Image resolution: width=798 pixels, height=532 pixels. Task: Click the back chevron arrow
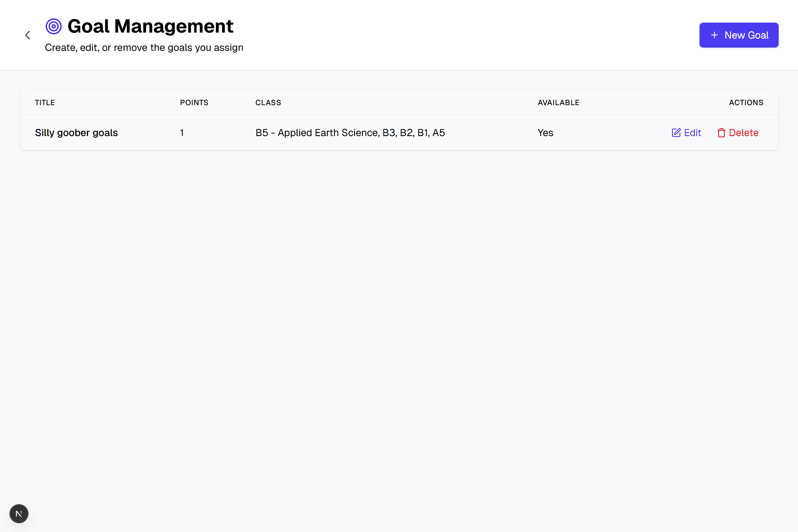pos(28,35)
